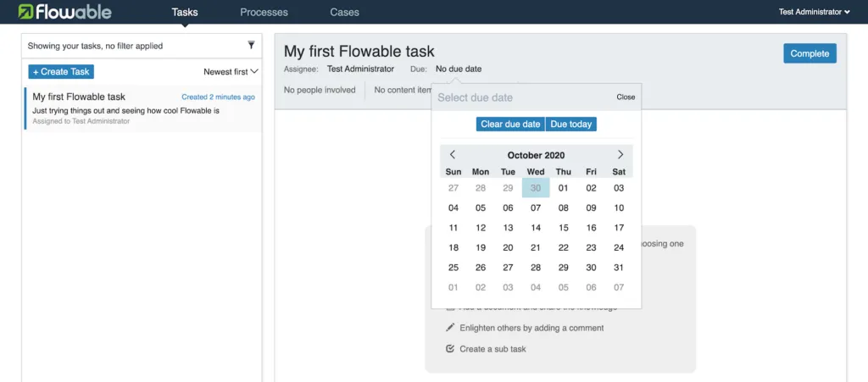Select greyed November 01 in last row

click(453, 287)
